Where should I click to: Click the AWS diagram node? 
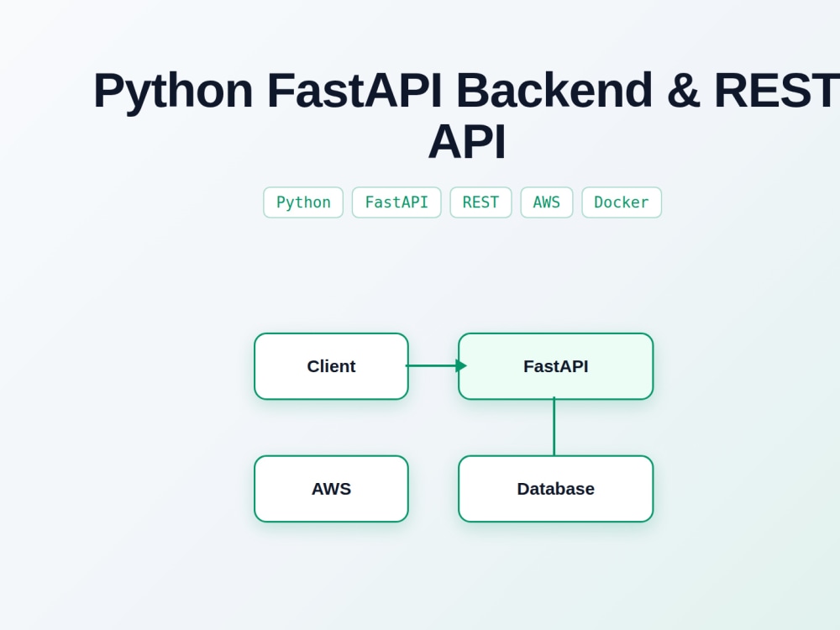coord(331,489)
